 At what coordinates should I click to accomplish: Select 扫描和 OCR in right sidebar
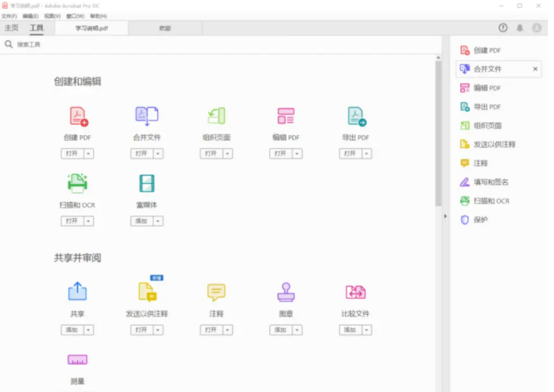498,201
